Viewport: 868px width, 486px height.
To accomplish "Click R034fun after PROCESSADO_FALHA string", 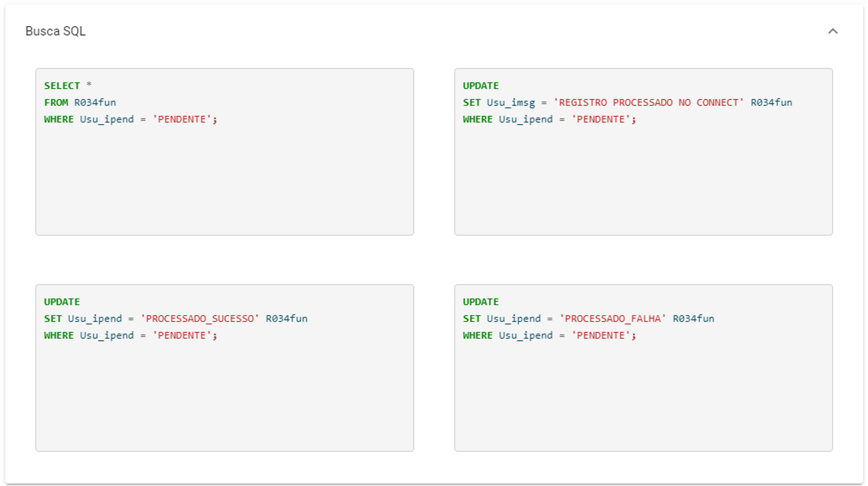I will coord(693,319).
